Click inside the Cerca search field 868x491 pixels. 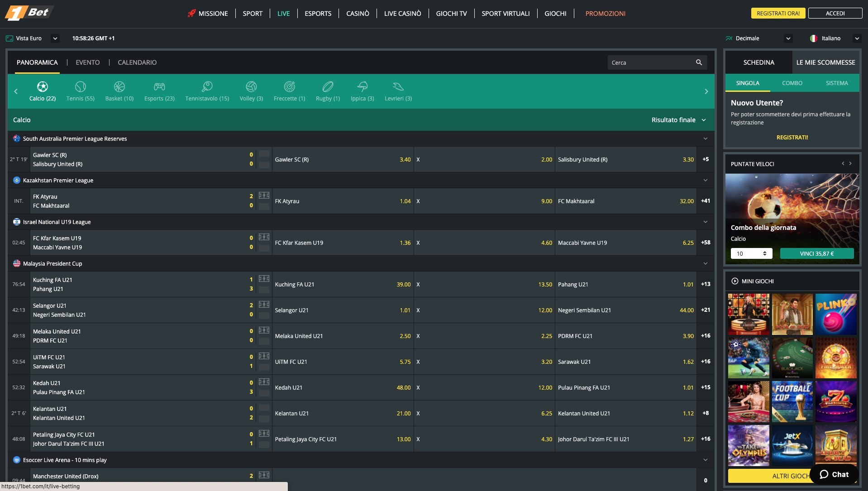(x=652, y=62)
